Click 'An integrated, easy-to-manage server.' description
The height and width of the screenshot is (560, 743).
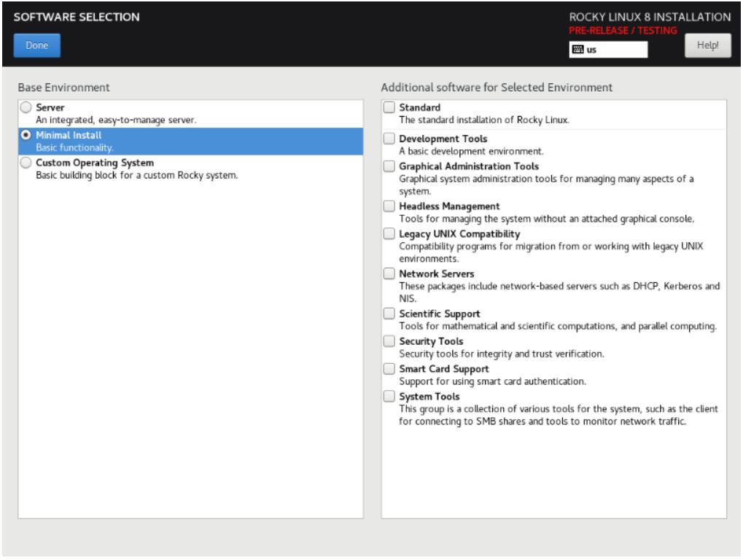(116, 120)
